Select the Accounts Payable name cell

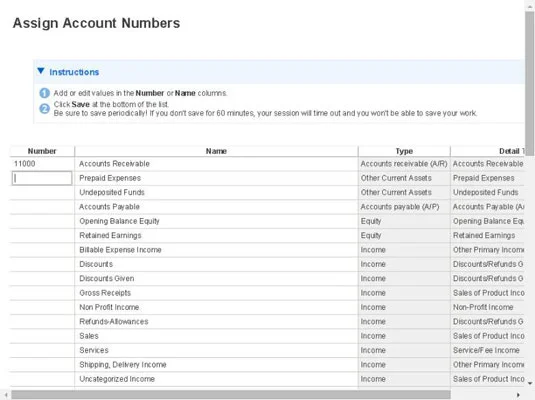click(216, 207)
